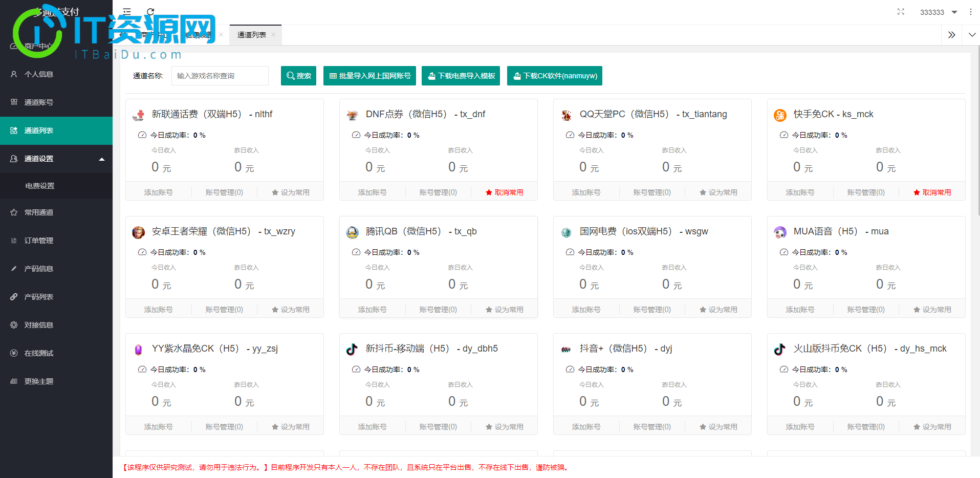This screenshot has height=478, width=980.
Task: Click 批量导入网上国网账号 button
Action: click(x=369, y=76)
